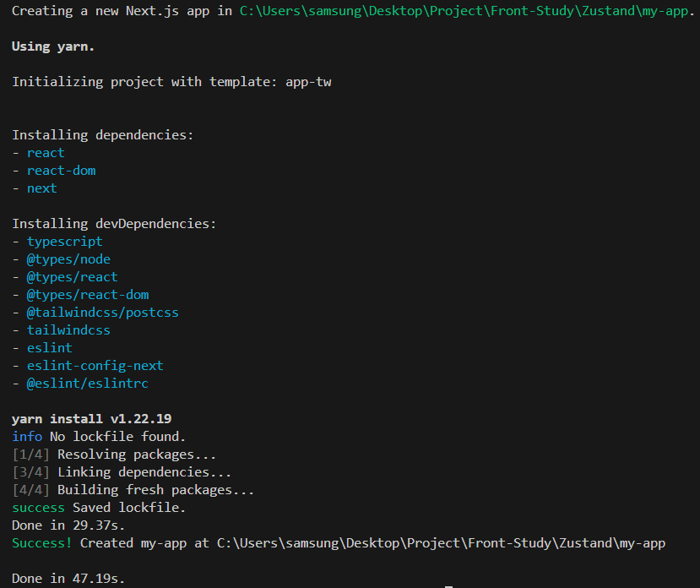This screenshot has height=588, width=700.
Task: Click 'Initializing project with template: app-tw' text
Action: tap(172, 82)
